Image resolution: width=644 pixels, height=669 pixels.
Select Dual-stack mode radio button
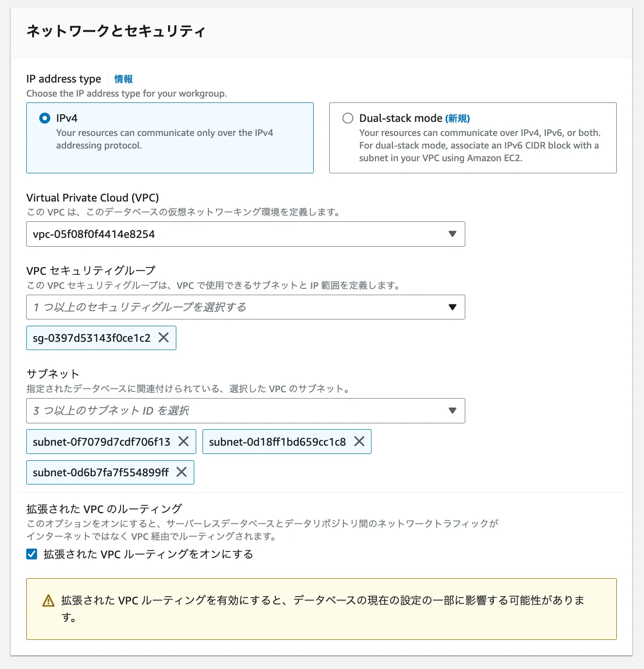click(x=348, y=118)
